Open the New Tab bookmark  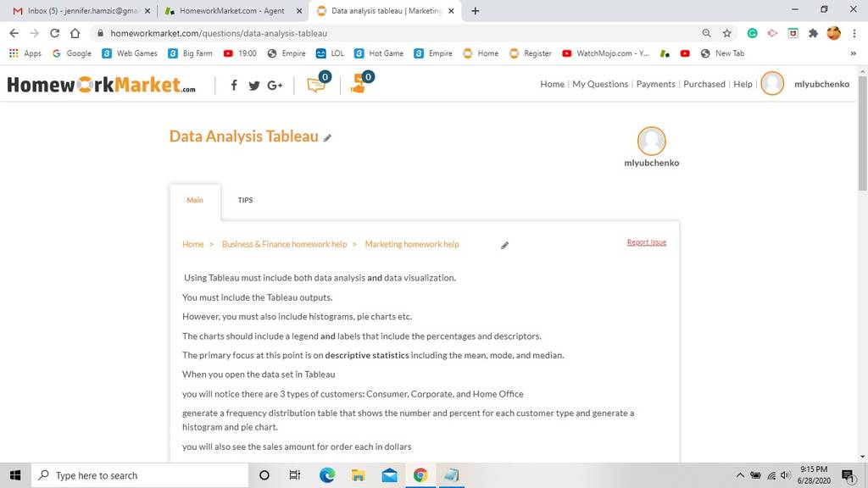tap(722, 53)
